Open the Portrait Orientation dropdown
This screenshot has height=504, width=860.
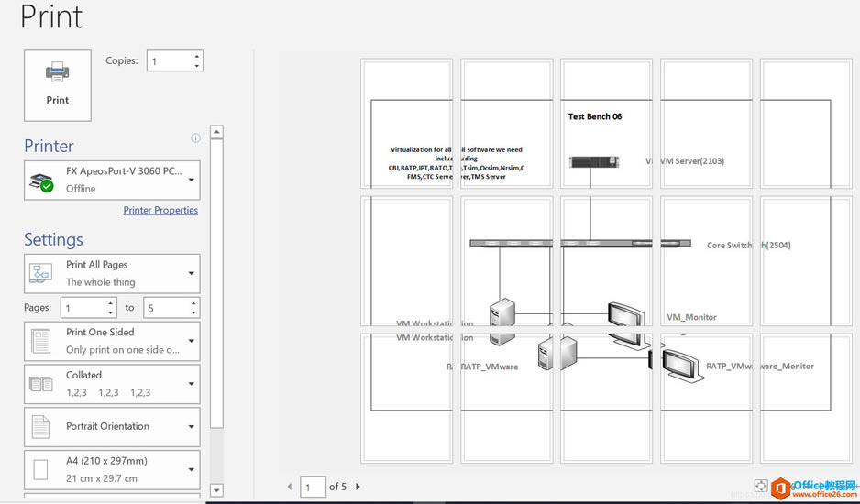click(191, 426)
